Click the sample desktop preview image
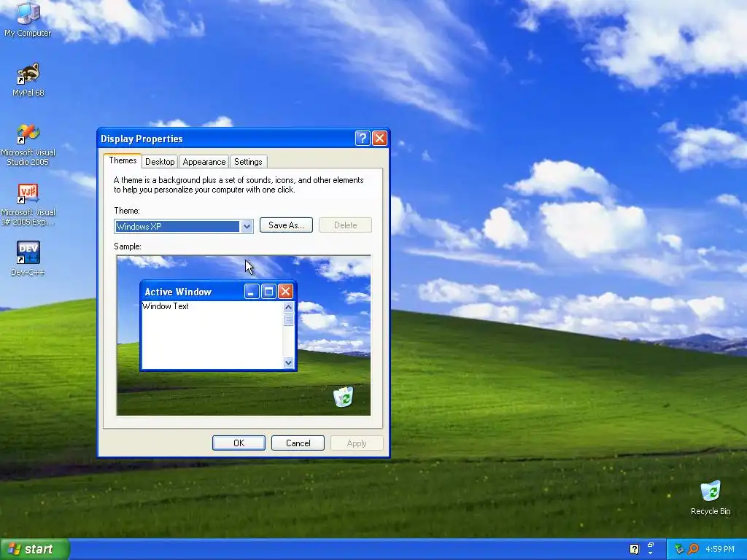This screenshot has height=560, width=747. coord(244,335)
